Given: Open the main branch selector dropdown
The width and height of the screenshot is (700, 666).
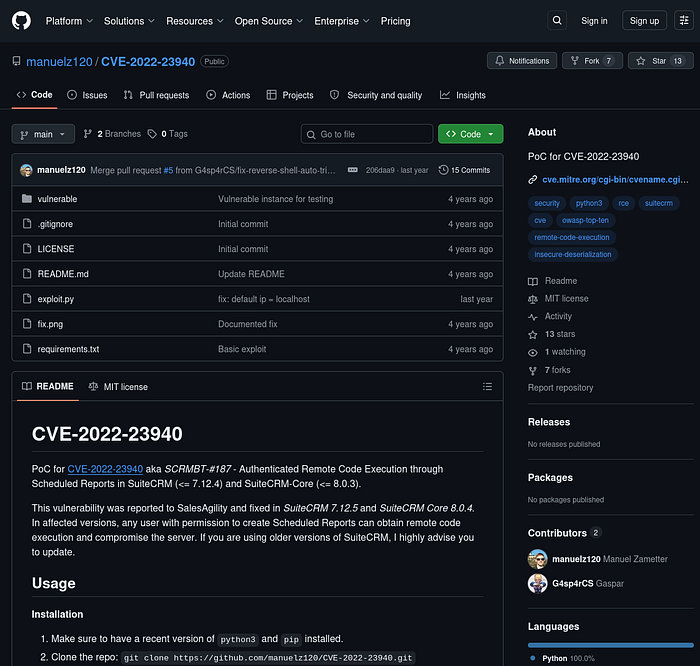Looking at the screenshot, I should point(43,134).
